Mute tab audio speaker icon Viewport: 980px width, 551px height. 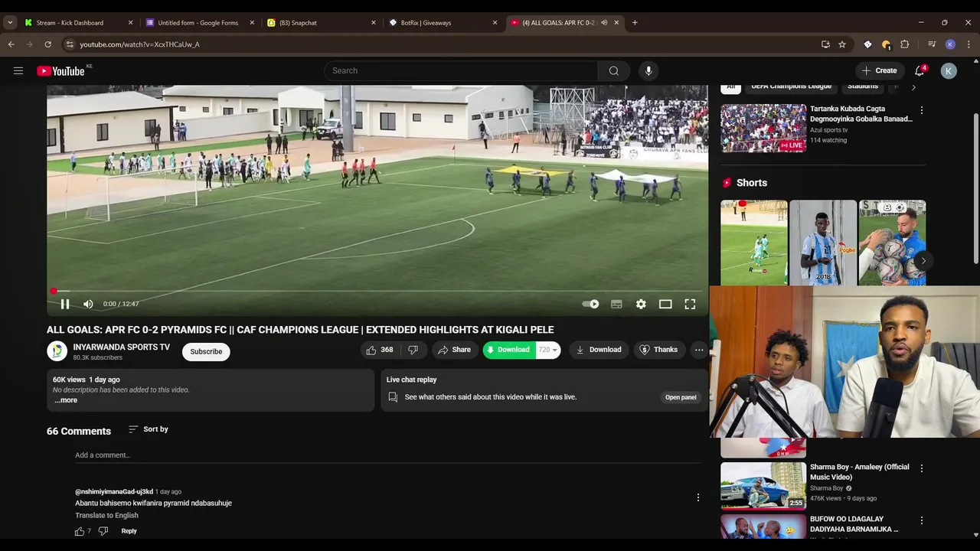(x=604, y=23)
